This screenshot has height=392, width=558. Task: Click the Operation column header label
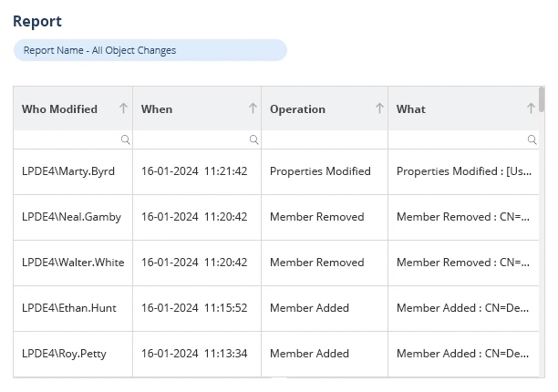pyautogui.click(x=297, y=109)
